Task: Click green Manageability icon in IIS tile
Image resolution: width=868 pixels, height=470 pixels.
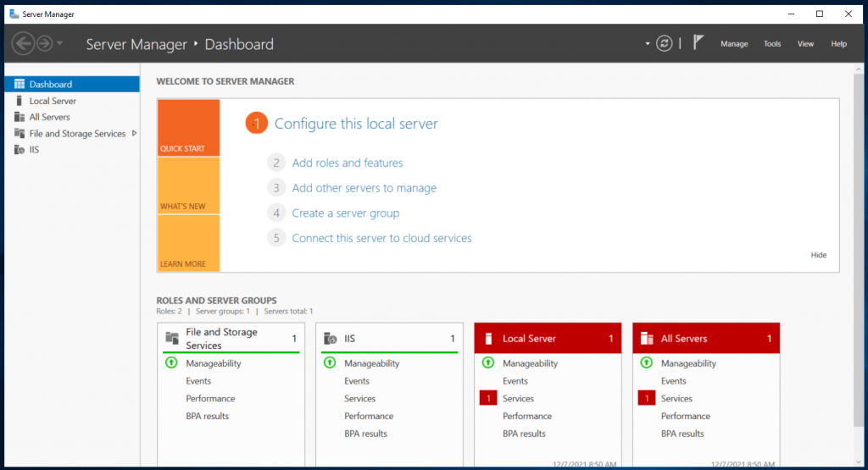Action: pyautogui.click(x=330, y=362)
